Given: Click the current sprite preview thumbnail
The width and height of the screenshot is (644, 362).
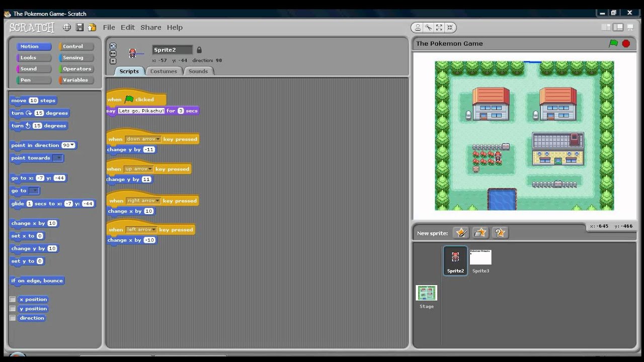Looking at the screenshot, I should 133,53.
